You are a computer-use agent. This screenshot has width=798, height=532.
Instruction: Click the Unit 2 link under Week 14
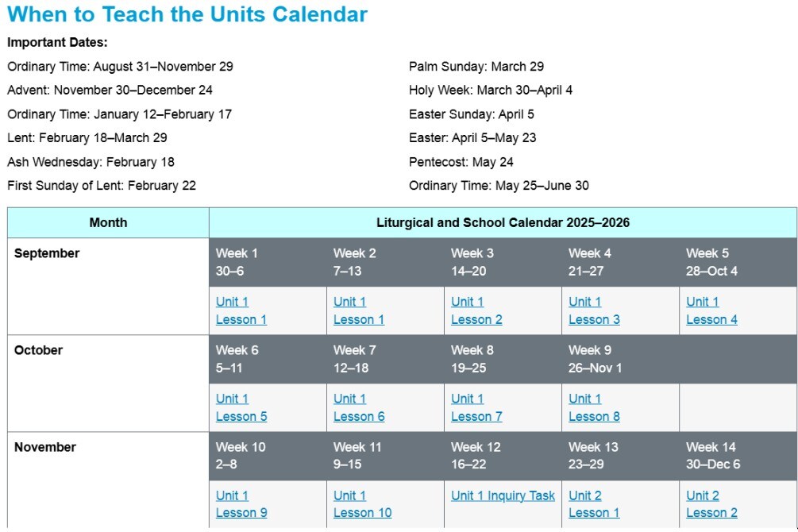(703, 495)
